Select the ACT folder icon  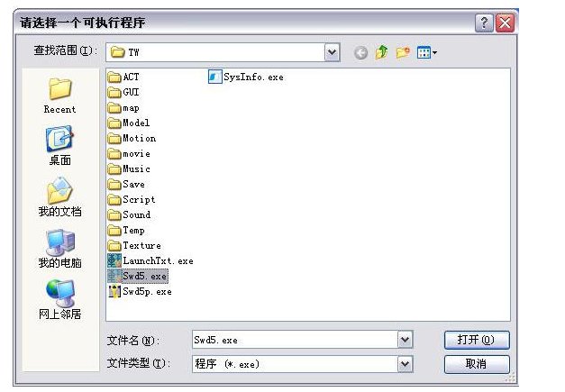[x=114, y=77]
